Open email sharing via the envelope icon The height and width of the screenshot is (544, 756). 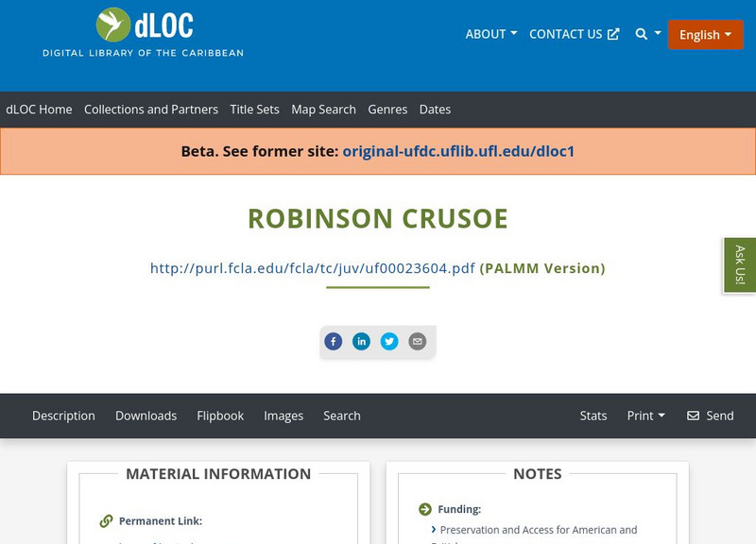417,341
